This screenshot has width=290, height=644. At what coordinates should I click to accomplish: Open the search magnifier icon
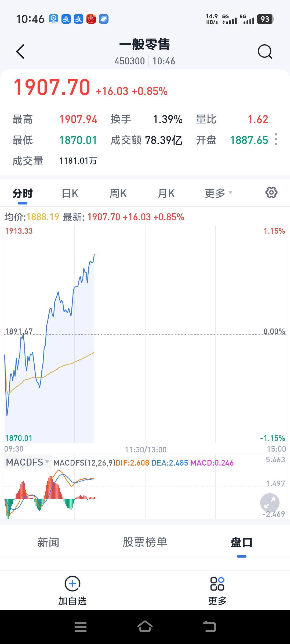(265, 52)
